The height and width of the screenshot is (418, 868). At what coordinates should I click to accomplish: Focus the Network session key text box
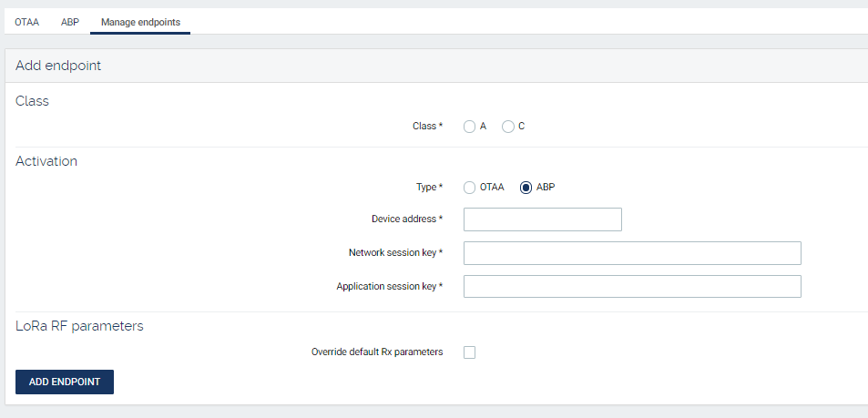[631, 253]
